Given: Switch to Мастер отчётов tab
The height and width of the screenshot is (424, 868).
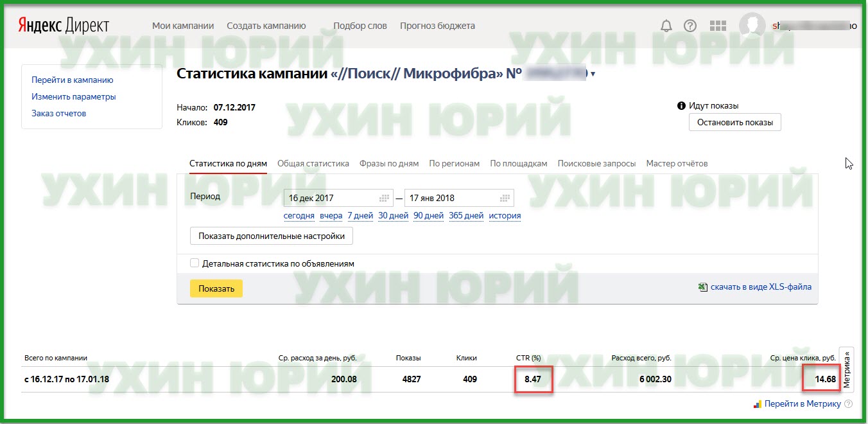Looking at the screenshot, I should (x=677, y=164).
